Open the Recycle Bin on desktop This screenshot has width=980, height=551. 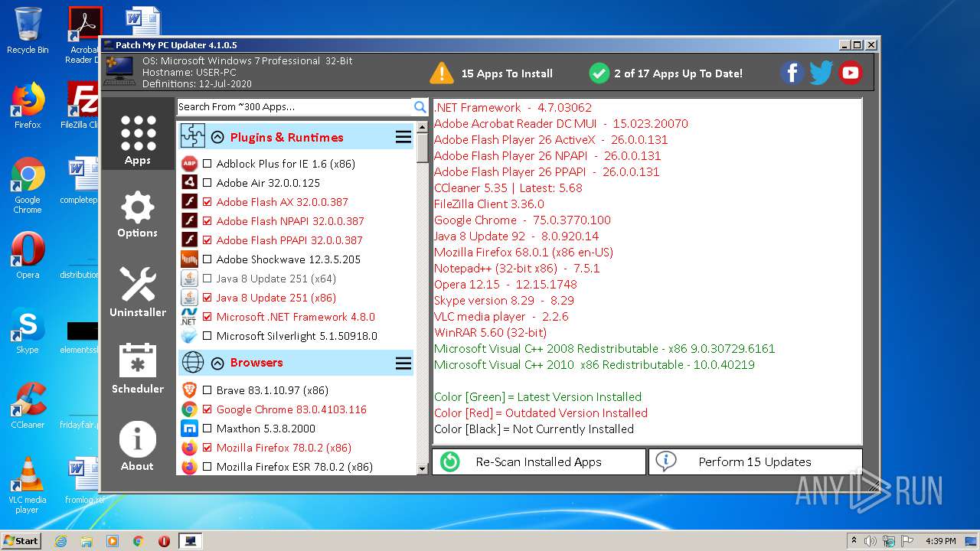pos(28,31)
